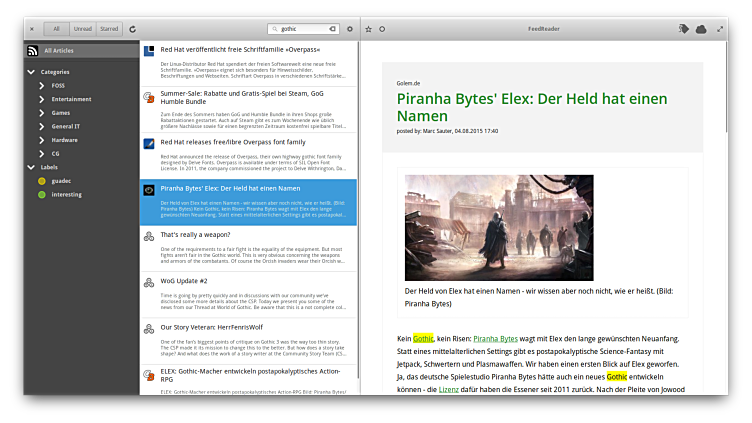Click feed icon of ELEX: Gothic-Macher article
752x423 pixels.
[x=149, y=375]
